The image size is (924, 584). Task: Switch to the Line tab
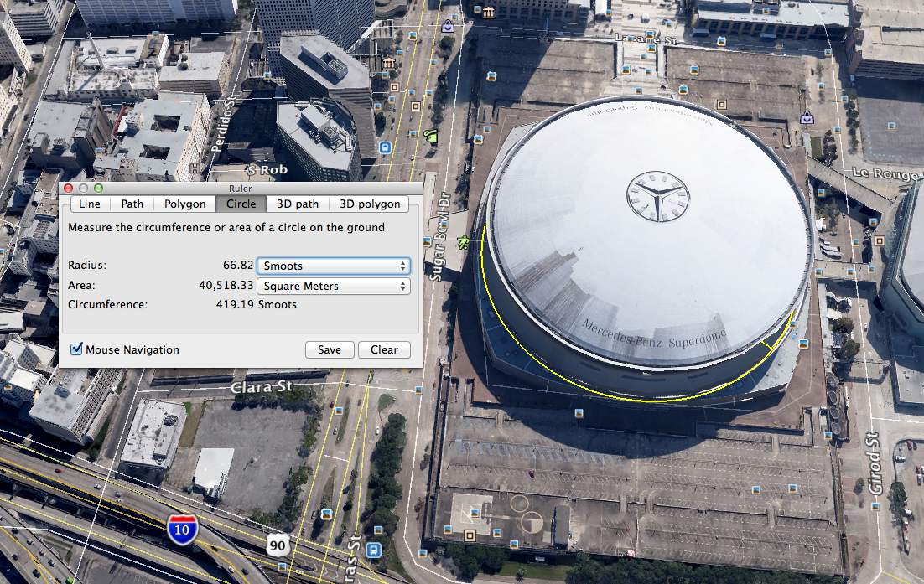[90, 204]
